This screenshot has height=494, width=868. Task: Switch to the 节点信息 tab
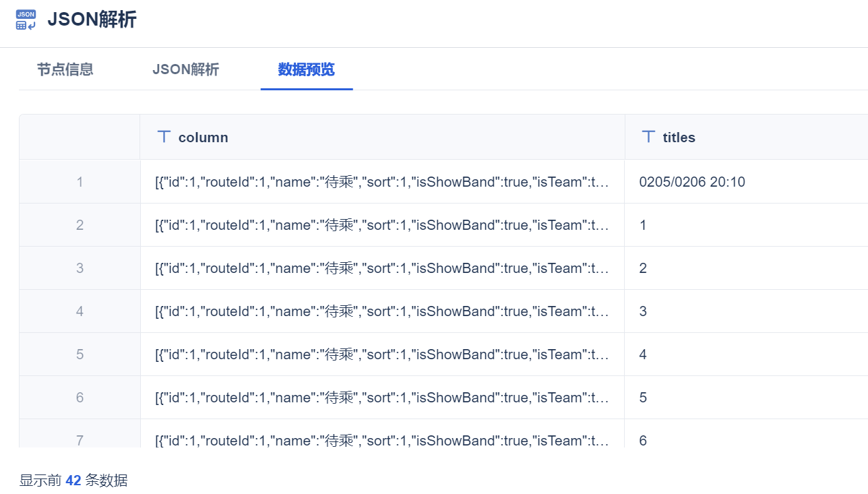click(x=65, y=69)
